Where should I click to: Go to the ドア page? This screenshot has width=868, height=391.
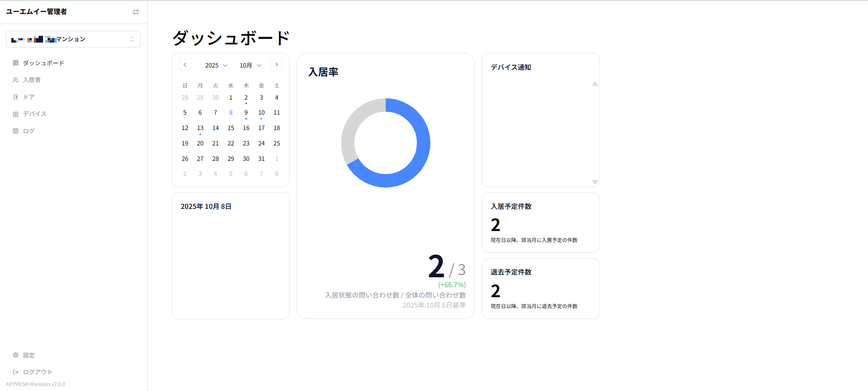pyautogui.click(x=29, y=97)
